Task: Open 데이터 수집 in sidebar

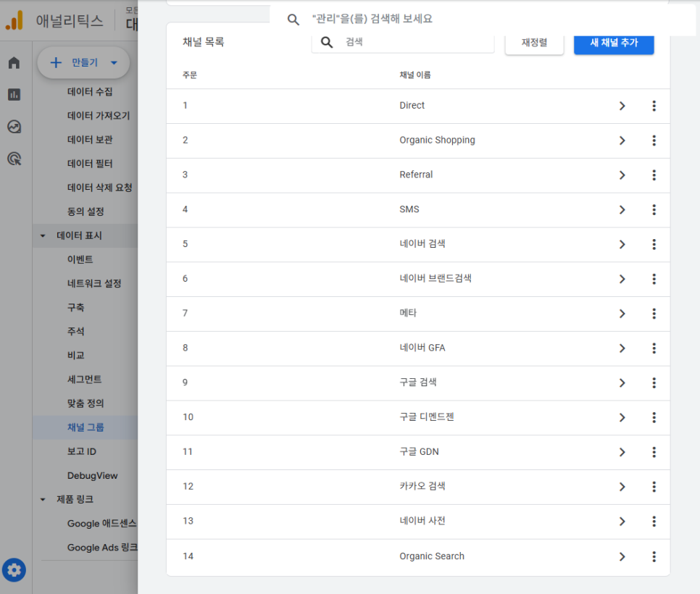Action: click(90, 91)
